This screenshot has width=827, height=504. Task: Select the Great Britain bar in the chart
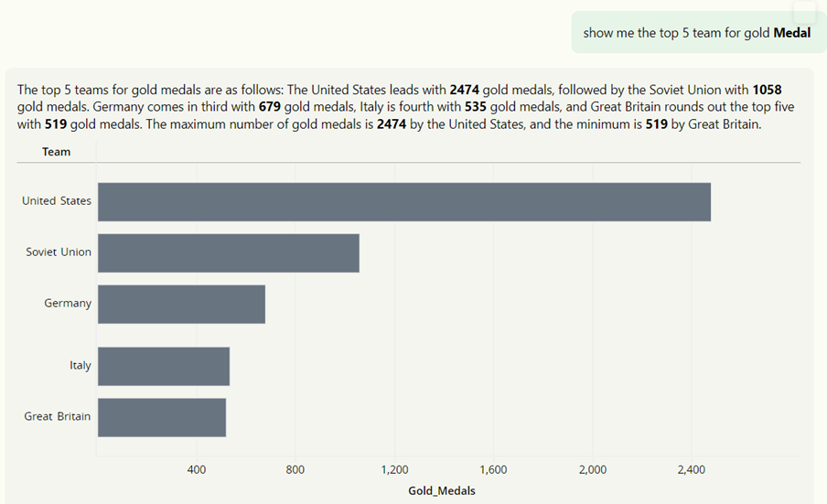161,417
